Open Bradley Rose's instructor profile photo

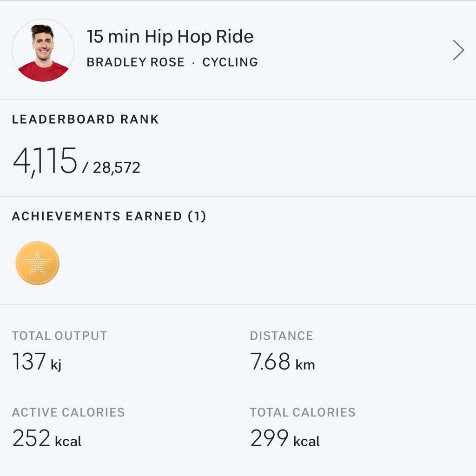click(x=43, y=50)
